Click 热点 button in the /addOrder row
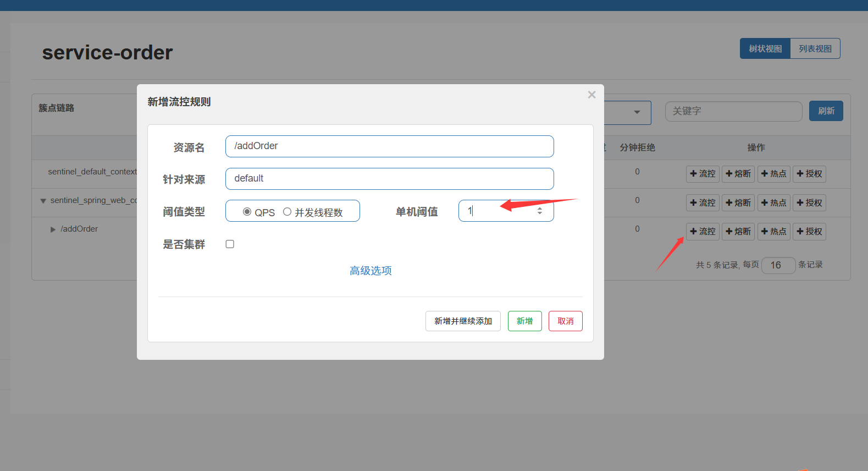 pyautogui.click(x=773, y=232)
